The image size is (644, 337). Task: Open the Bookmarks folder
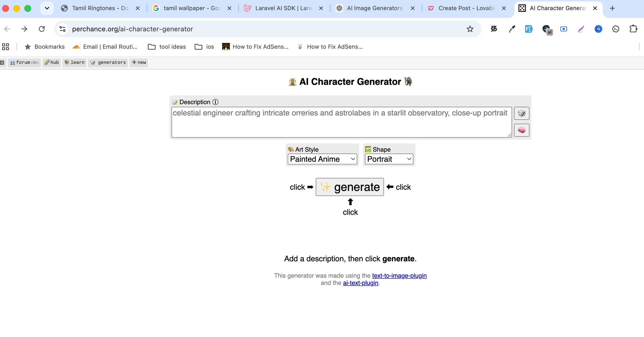[44, 47]
